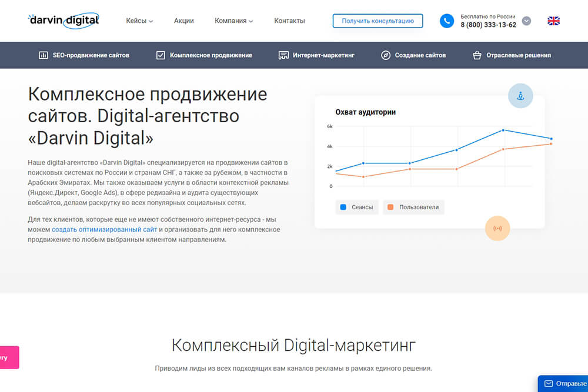Click the Комплексный Digital-маркетинг heading
The width and height of the screenshot is (588, 392).
click(293, 345)
